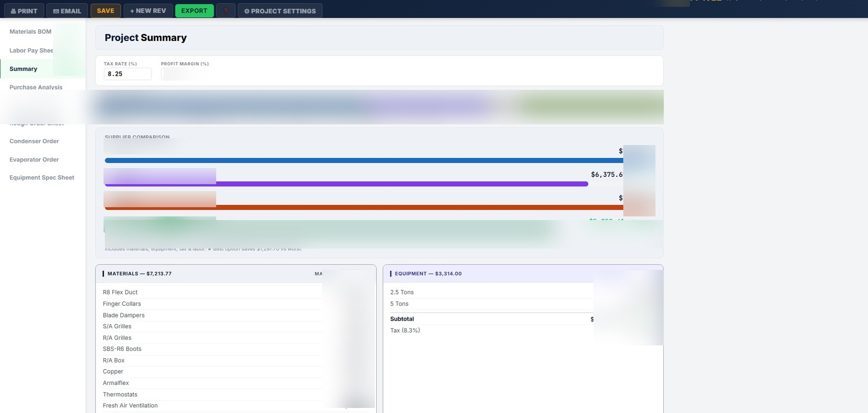The image size is (868, 413).
Task: Select the R/A Grilles row
Action: [236, 338]
